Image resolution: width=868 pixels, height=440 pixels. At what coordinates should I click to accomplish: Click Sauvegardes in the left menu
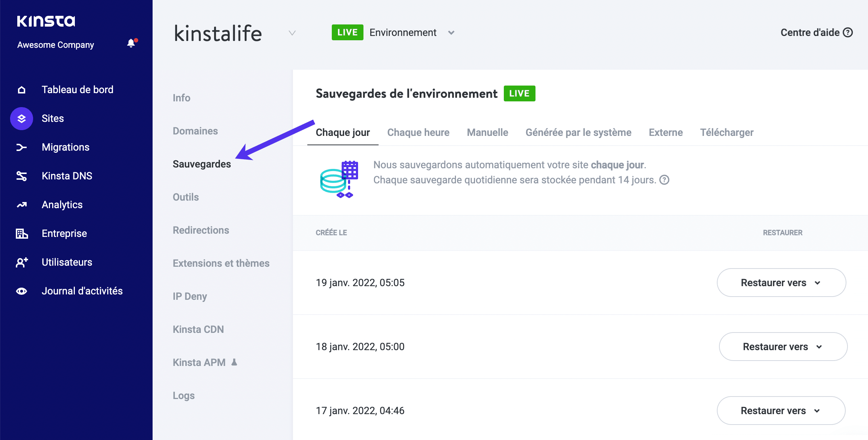(x=202, y=163)
